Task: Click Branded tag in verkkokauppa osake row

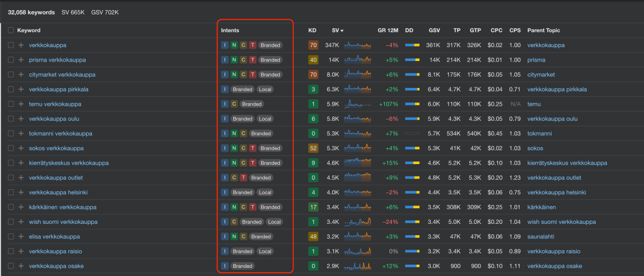Action: pos(242,266)
